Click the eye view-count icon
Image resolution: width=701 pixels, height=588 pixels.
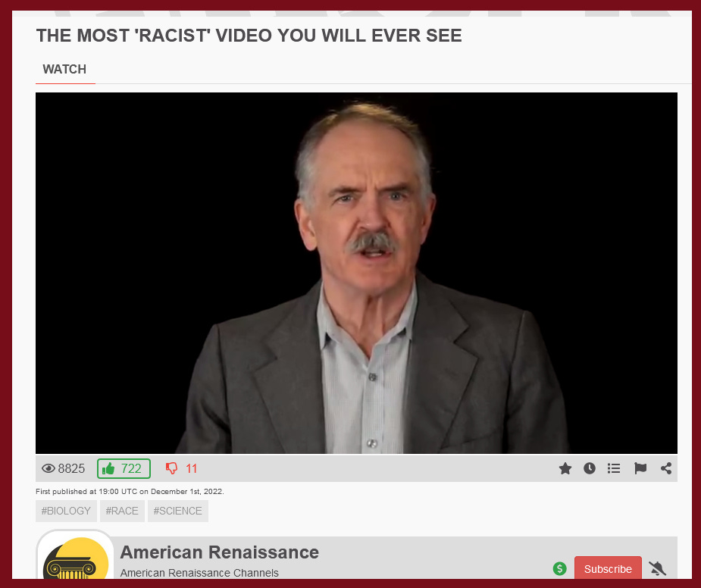[49, 468]
